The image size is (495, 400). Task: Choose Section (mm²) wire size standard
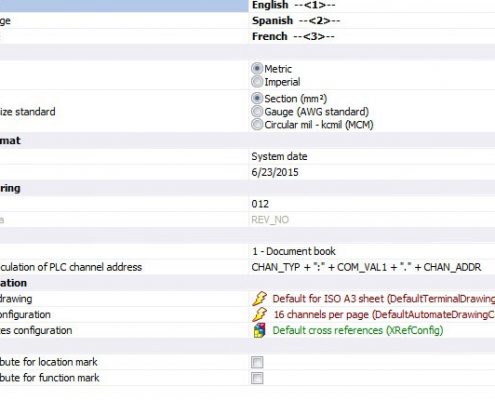coord(257,98)
